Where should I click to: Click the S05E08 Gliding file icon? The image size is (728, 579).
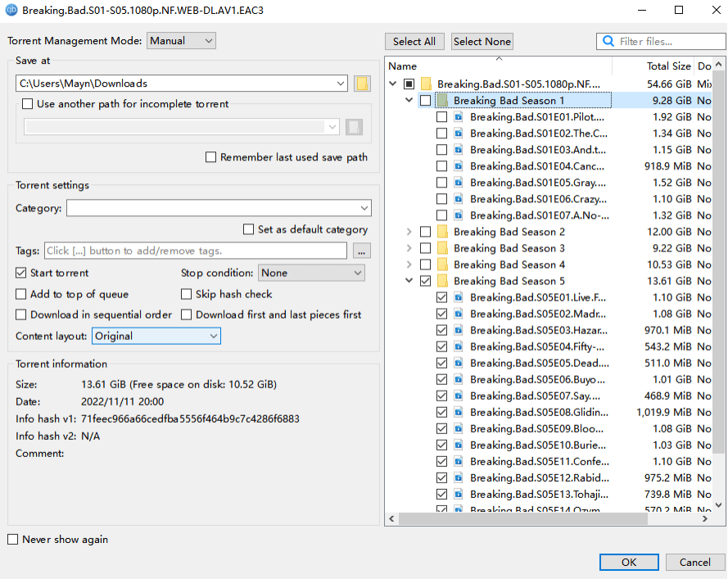tap(459, 412)
